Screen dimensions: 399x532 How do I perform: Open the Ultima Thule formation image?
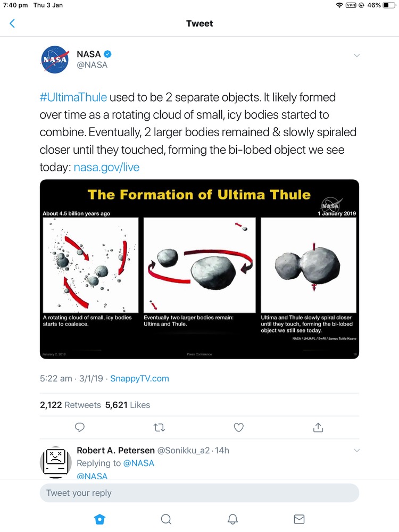pos(199,269)
